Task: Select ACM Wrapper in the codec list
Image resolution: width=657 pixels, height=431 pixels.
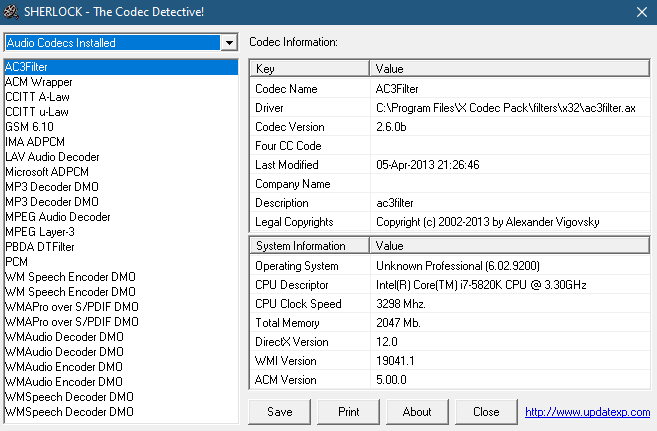Action: [121, 82]
